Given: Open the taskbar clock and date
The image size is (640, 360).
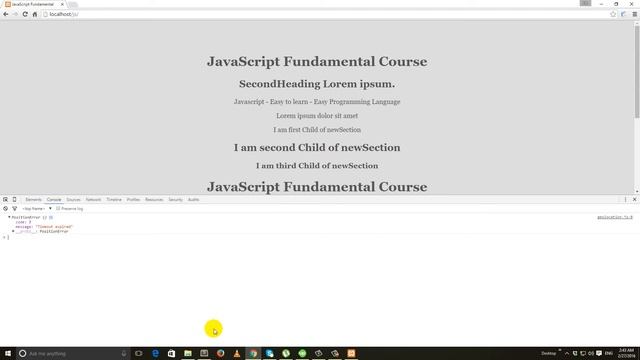Looking at the screenshot, I should 626,353.
